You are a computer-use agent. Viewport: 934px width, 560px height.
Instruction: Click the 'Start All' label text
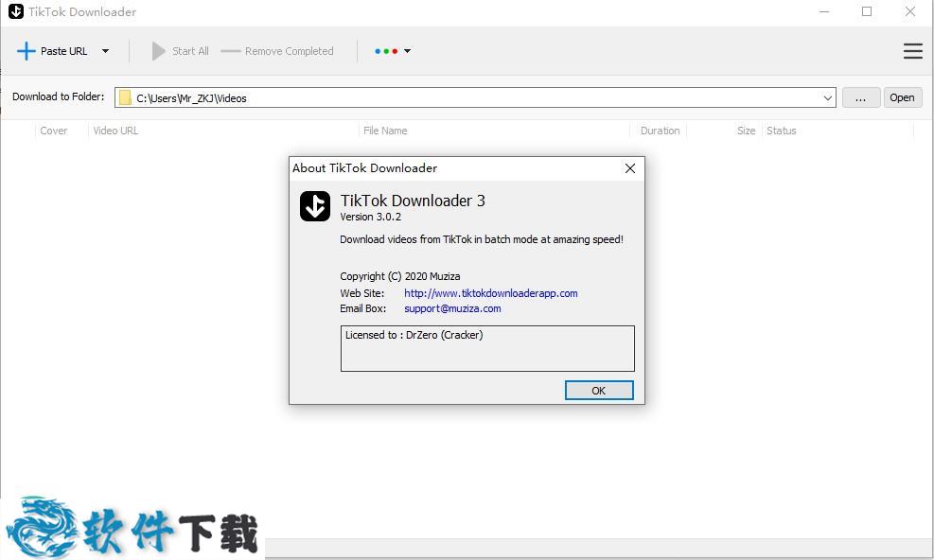[x=190, y=51]
